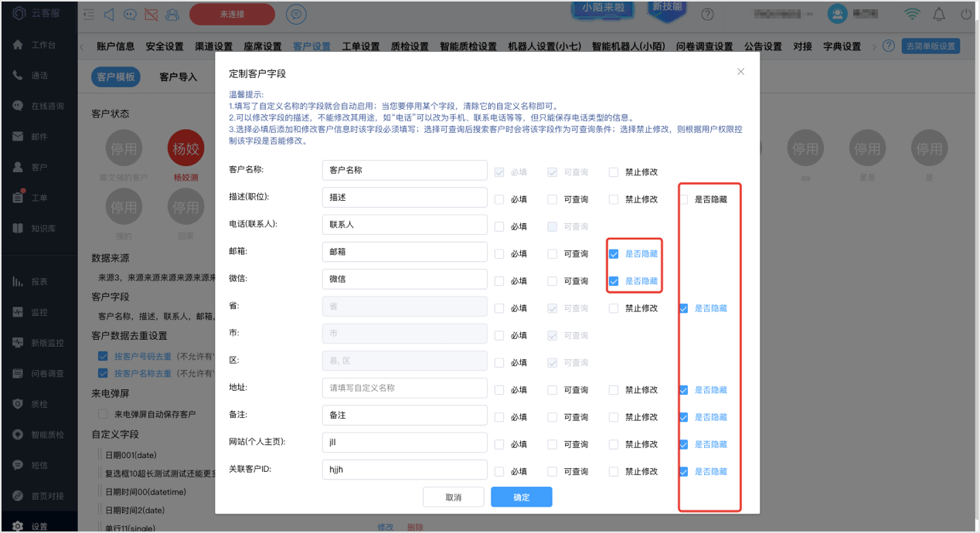
Task: Click the 客户名称 custom name input field
Action: [x=405, y=170]
